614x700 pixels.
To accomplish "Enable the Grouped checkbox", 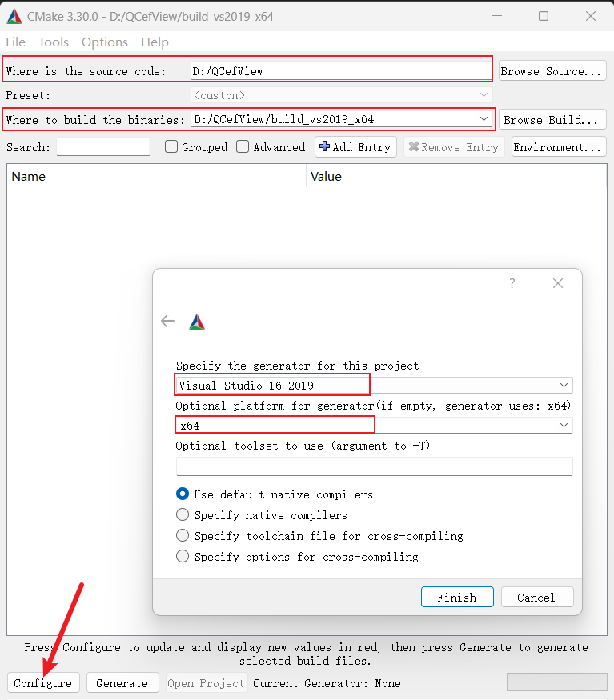I will point(171,146).
